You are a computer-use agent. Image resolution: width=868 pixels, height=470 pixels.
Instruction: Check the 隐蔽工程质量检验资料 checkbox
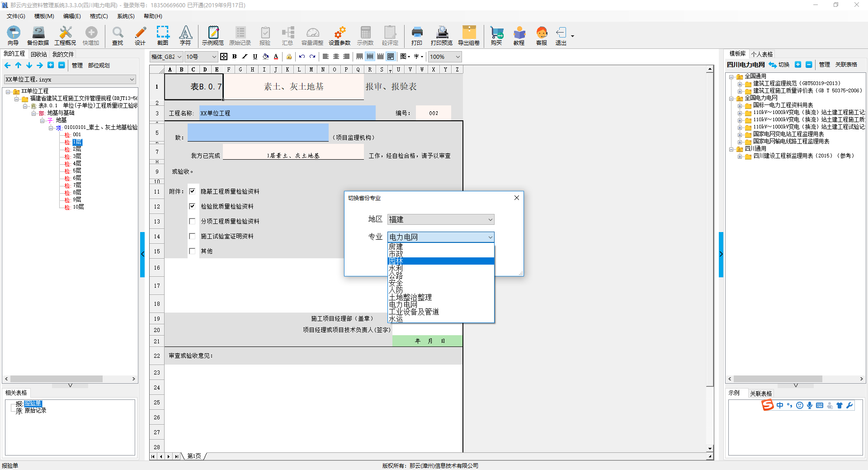point(192,191)
